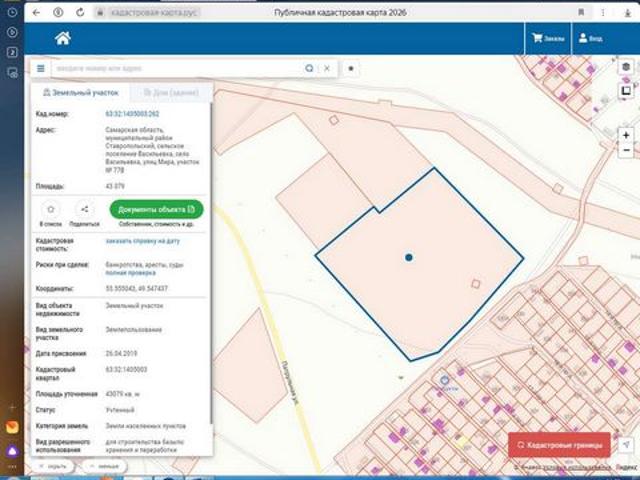Click the red Кадастровые границы button
The height and width of the screenshot is (480, 640).
click(559, 445)
